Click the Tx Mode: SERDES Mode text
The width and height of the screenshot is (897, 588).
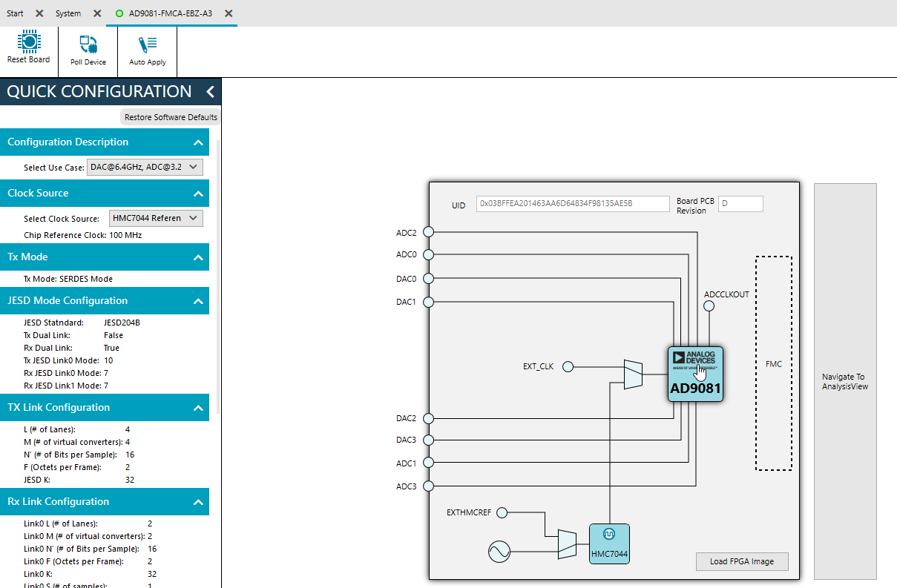(68, 279)
